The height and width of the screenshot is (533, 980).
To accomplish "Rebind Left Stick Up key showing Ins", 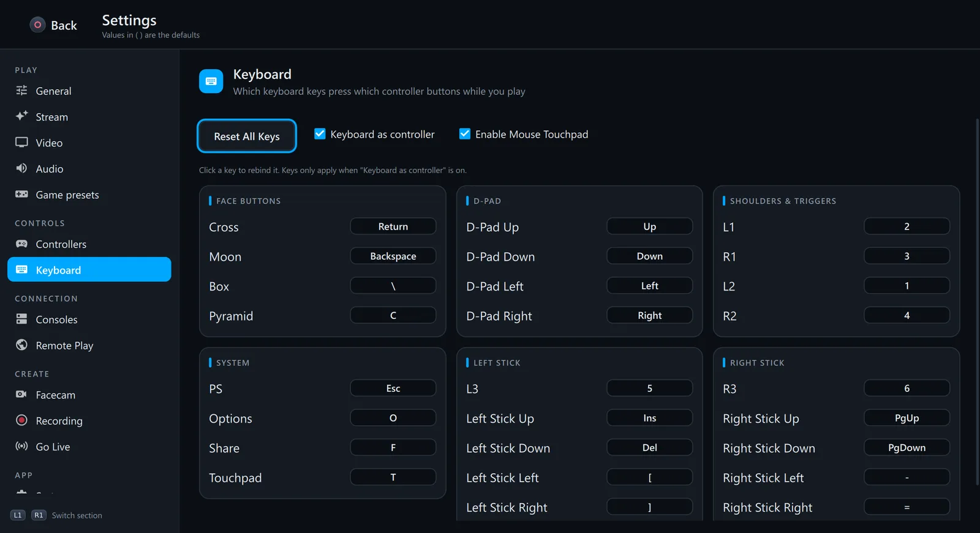I will coord(650,418).
